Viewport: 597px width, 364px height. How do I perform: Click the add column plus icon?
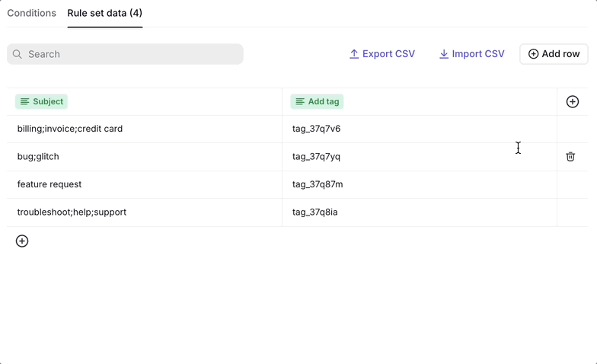573,102
